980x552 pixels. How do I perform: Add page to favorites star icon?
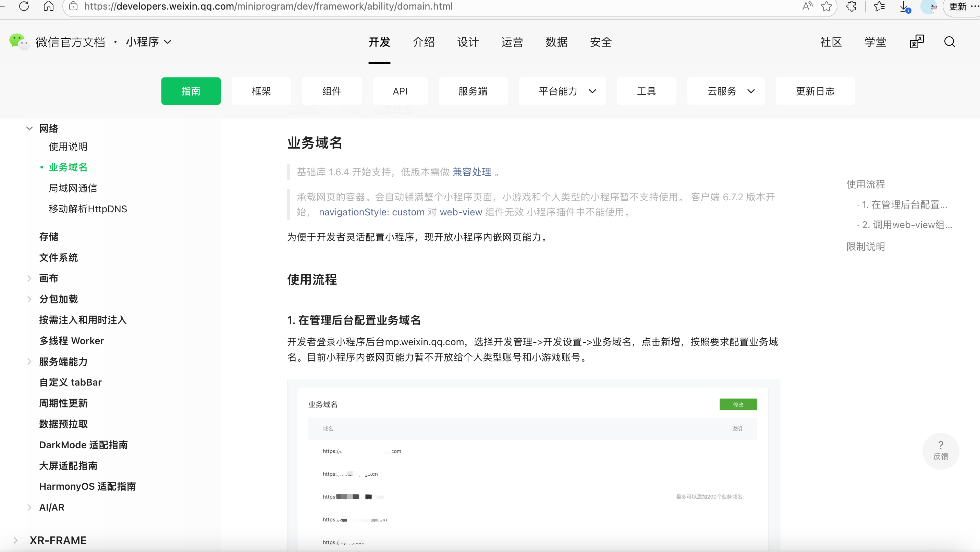click(x=826, y=7)
